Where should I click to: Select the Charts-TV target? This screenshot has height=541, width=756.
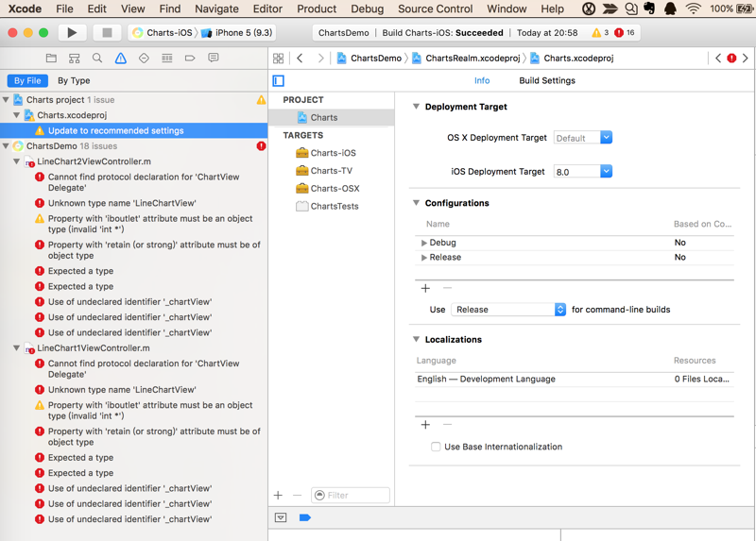coord(332,171)
